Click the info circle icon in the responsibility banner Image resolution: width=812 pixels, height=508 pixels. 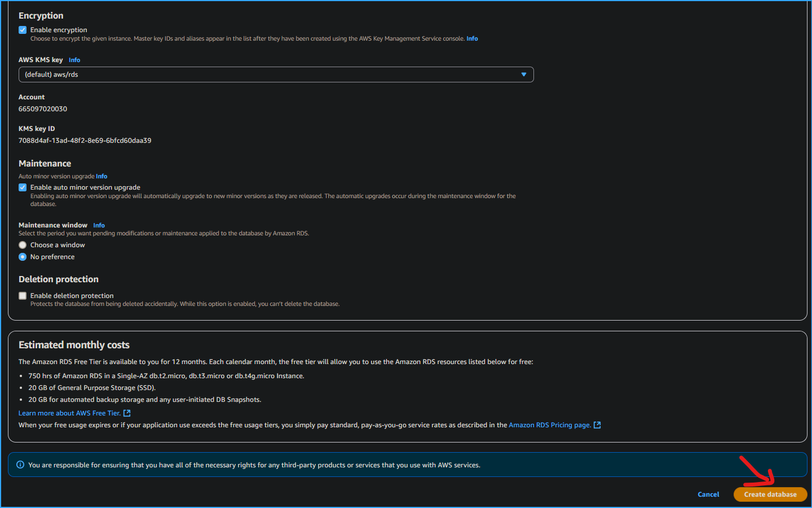click(20, 465)
